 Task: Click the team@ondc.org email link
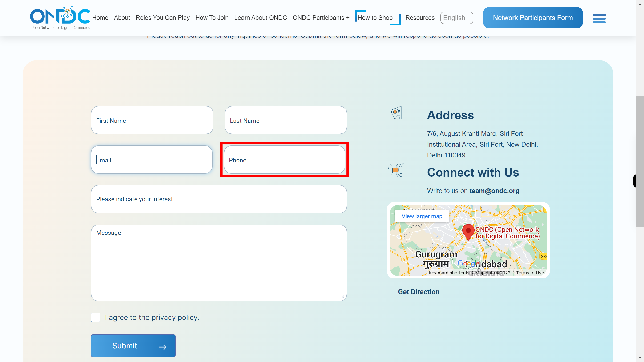[495, 190]
